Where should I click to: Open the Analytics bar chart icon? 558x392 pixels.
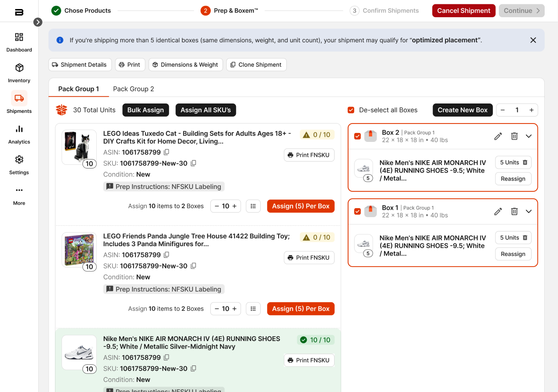pyautogui.click(x=19, y=129)
